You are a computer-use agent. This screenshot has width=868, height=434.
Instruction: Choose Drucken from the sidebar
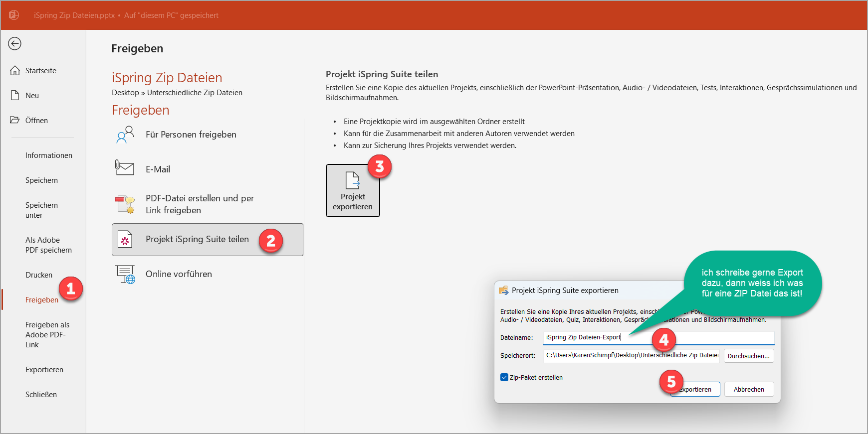click(x=38, y=275)
